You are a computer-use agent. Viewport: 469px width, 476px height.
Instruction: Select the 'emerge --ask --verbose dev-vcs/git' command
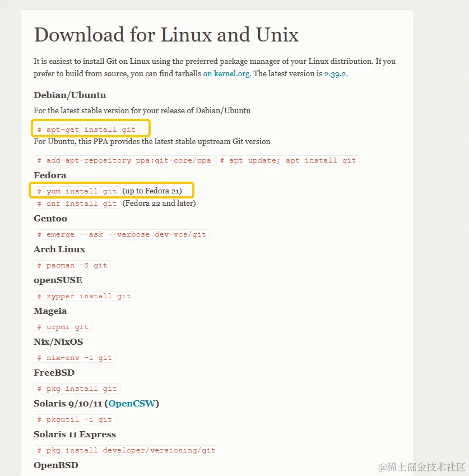pyautogui.click(x=122, y=234)
